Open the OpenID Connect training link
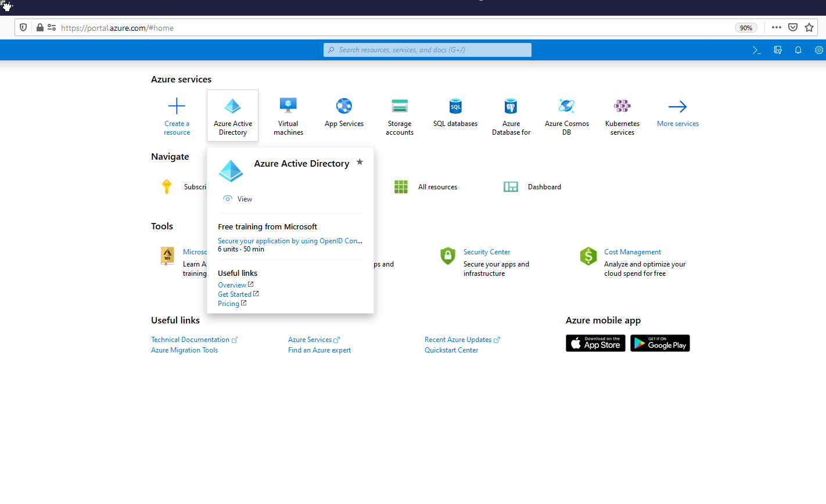Screen dimensions: 826x504 pyautogui.click(x=290, y=240)
